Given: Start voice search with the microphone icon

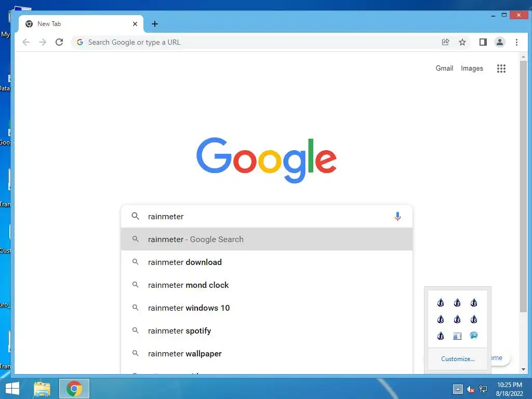Looking at the screenshot, I should click(397, 216).
